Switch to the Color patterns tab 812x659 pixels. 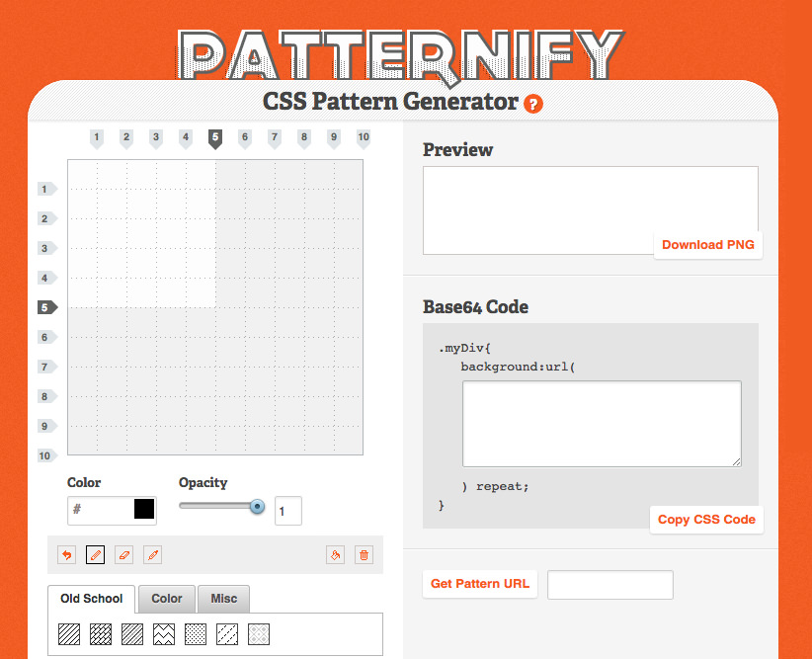pos(167,599)
